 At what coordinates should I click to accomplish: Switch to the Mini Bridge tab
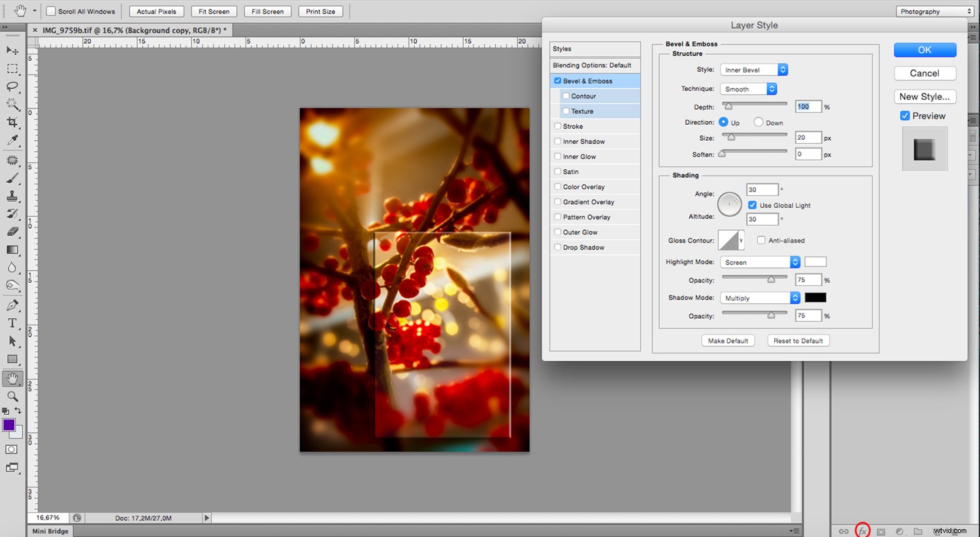point(50,531)
